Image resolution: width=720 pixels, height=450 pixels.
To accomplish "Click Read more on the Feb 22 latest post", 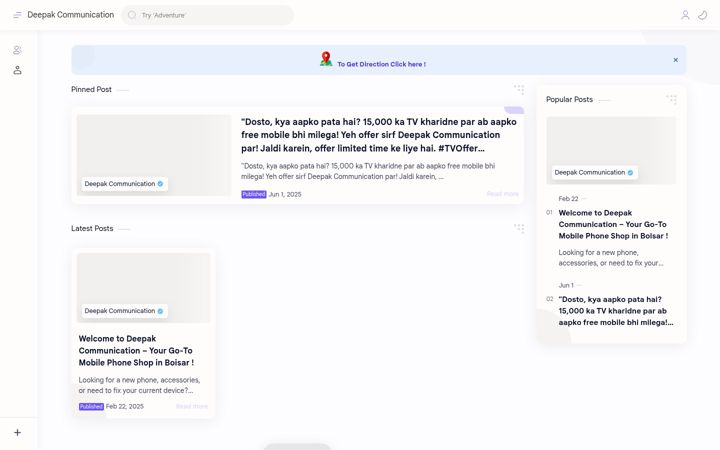I will [192, 406].
